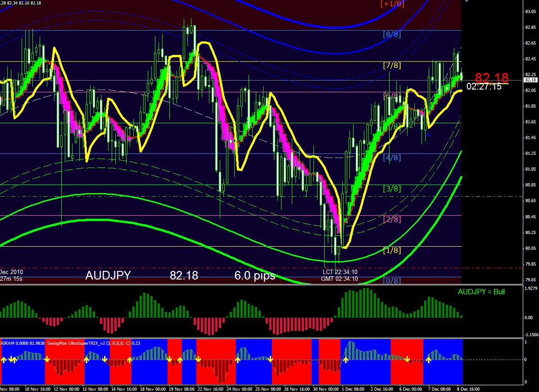Click the 26 Nov 16:00 time axis label
Viewport: 539px width, 392px height.
(297, 389)
